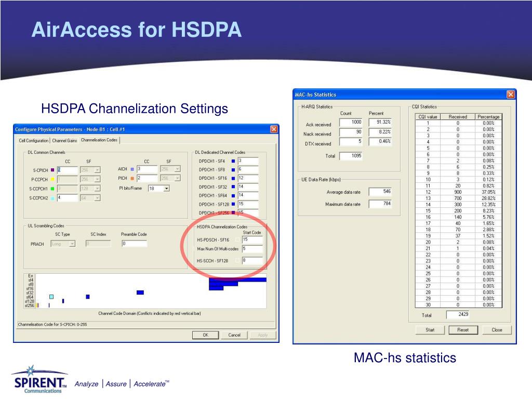Screen dimensions: 532x399
Task: Click the Reset button in MAC-hs Statistics
Action: click(463, 330)
